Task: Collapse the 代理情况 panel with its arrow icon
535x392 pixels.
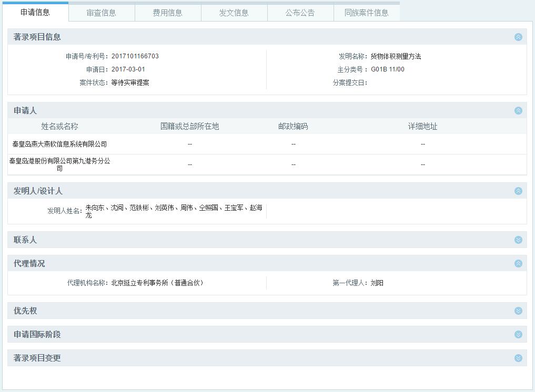Action: pos(518,264)
